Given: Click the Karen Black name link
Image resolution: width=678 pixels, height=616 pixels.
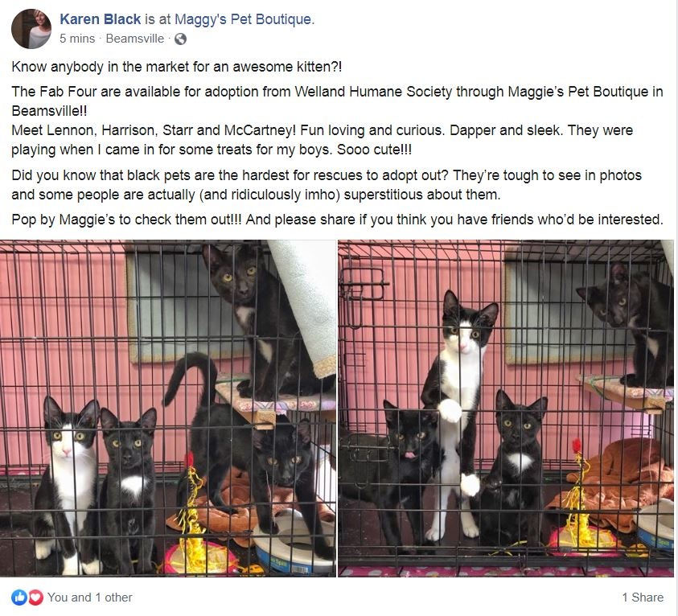Looking at the screenshot, I should [100, 19].
